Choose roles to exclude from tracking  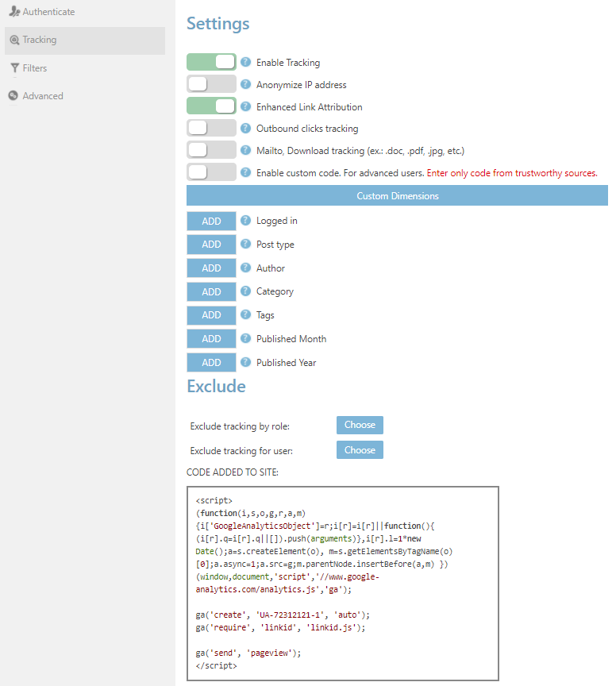coord(360,425)
